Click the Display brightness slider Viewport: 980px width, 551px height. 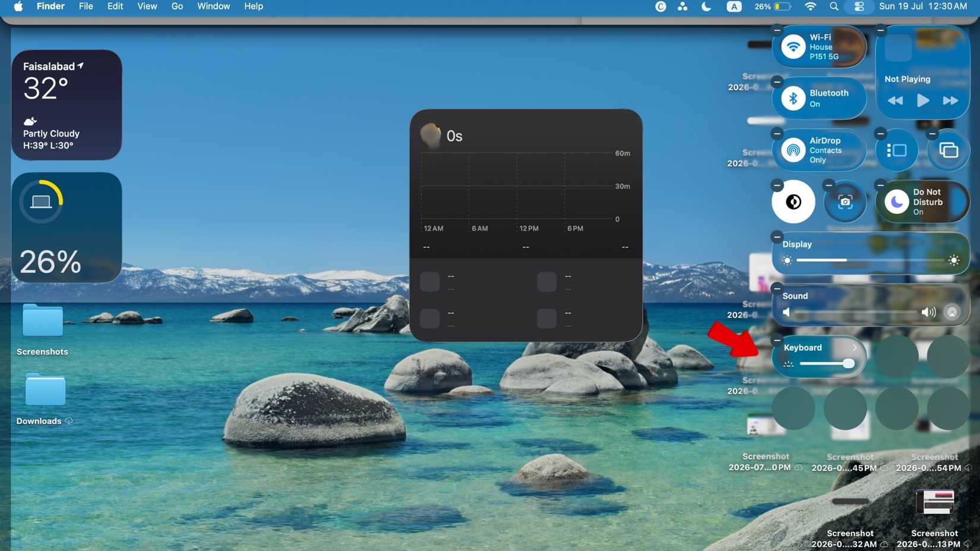pyautogui.click(x=870, y=260)
